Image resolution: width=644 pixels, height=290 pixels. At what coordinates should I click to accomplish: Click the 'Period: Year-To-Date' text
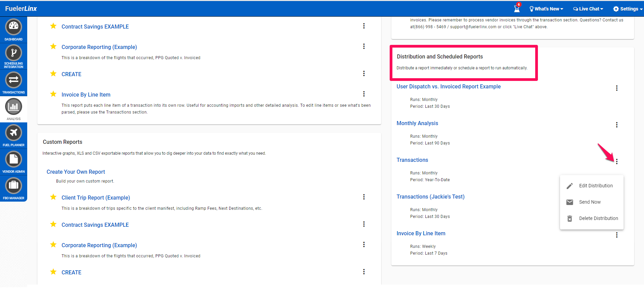[x=430, y=180]
